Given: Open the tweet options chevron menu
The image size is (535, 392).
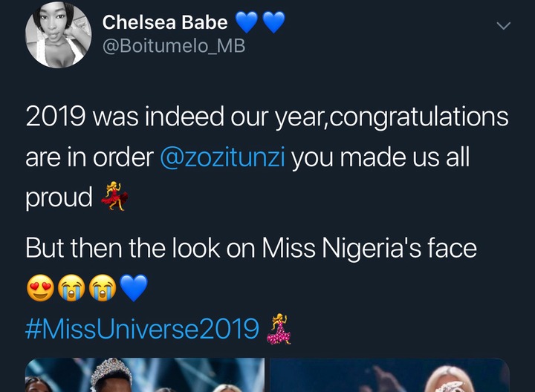Looking at the screenshot, I should pos(503,26).
